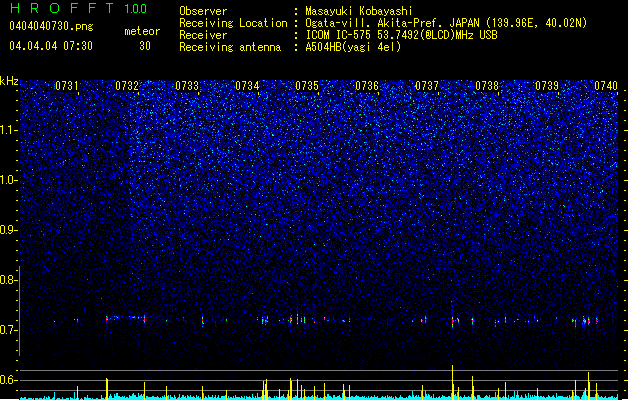The image size is (629, 400).
Task: Click the Receiving Location label
Action: [x=233, y=23]
